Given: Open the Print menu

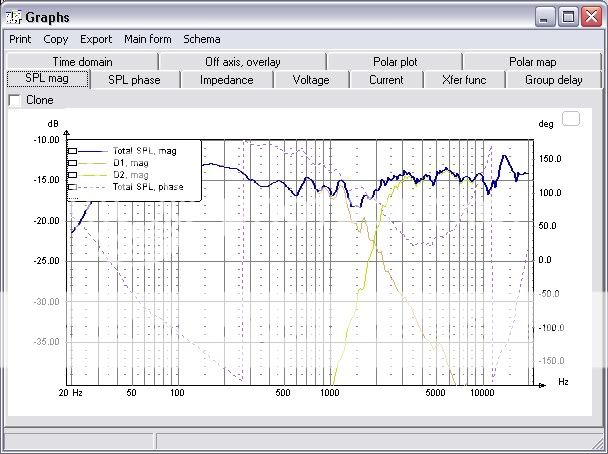Looking at the screenshot, I should (x=20, y=39).
